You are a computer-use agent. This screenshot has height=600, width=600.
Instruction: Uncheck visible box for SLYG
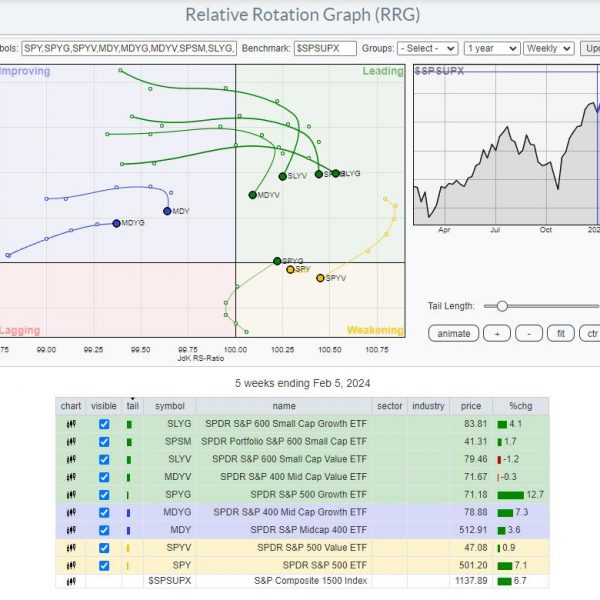click(104, 424)
